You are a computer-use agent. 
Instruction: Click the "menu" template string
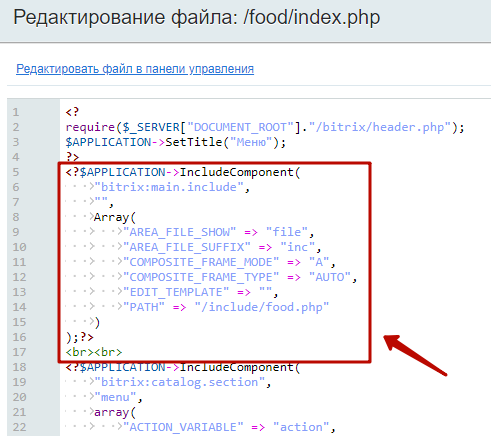[115, 397]
